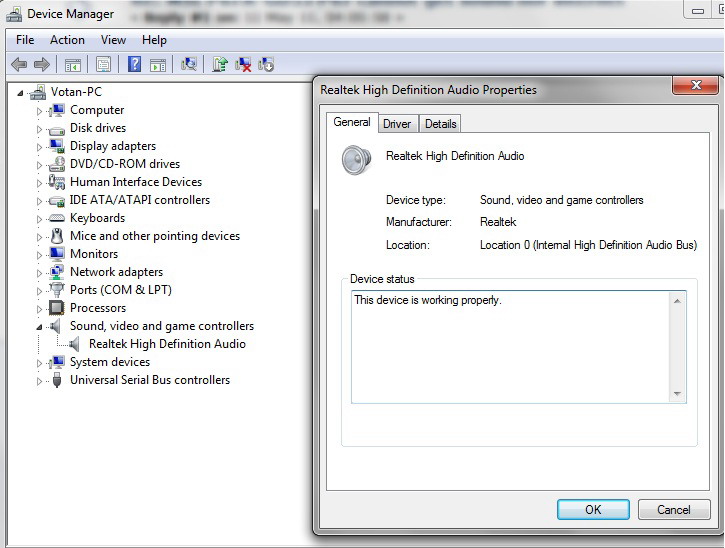This screenshot has width=725, height=548.
Task: Open Properties toolbar icon
Action: coord(104,64)
